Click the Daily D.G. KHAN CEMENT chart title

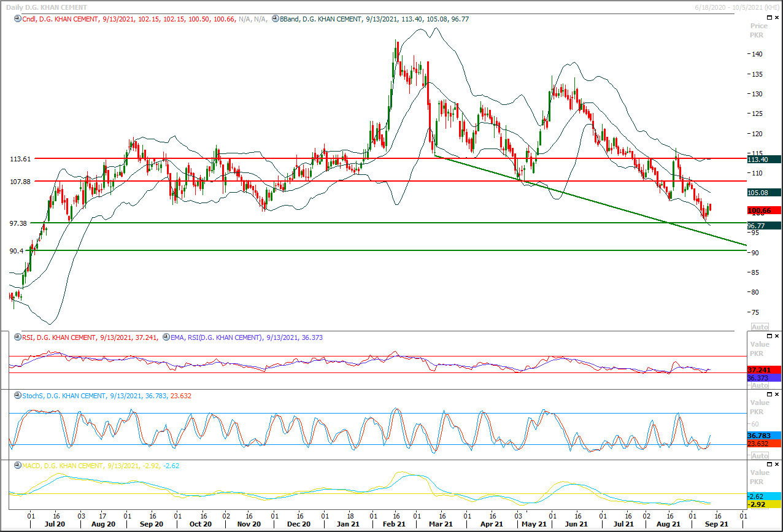tap(45, 6)
